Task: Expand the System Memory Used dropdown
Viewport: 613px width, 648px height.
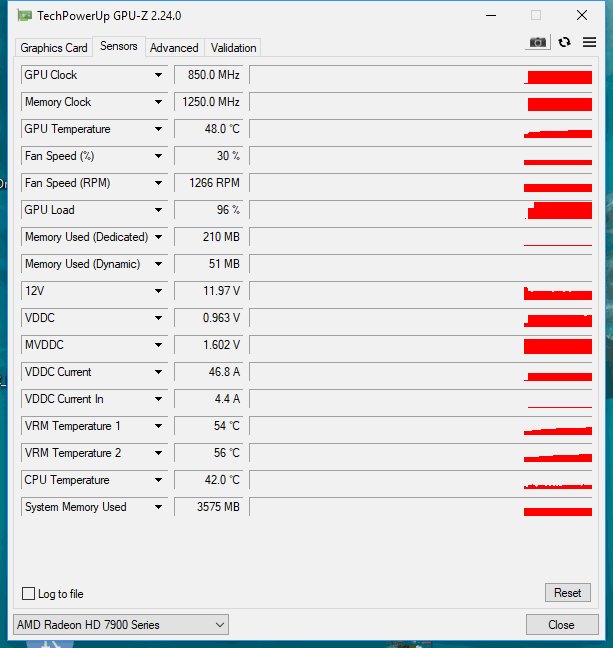Action: coord(158,507)
